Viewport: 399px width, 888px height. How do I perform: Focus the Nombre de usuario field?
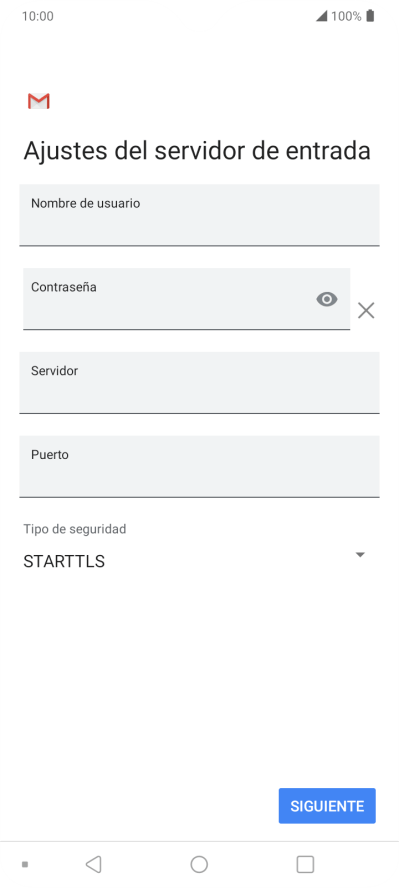pos(199,215)
